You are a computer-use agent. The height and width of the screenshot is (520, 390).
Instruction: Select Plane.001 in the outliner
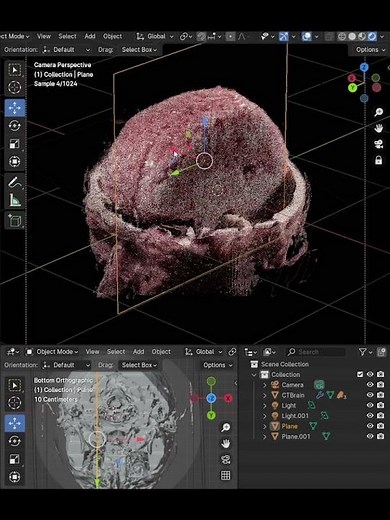296,437
